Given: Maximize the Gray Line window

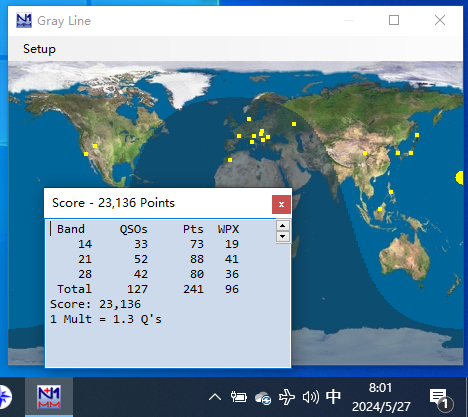Looking at the screenshot, I should click(x=394, y=20).
